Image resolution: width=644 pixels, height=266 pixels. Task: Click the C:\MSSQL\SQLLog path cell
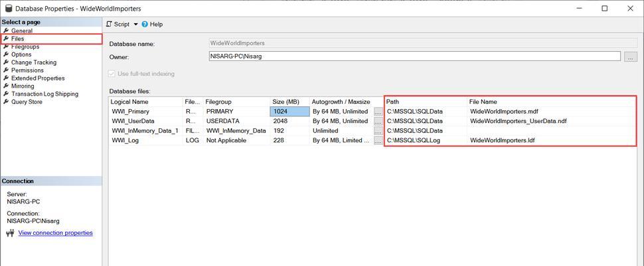426,140
